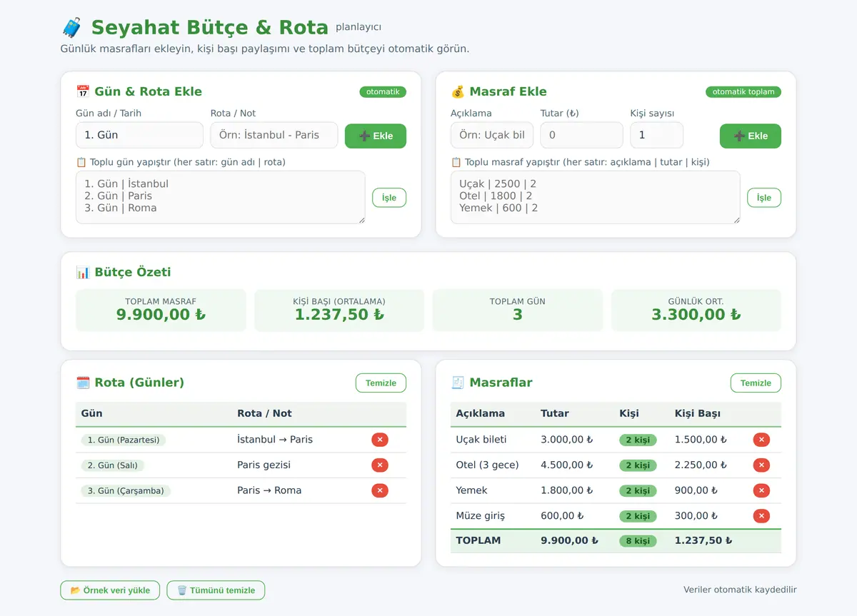This screenshot has height=616, width=857.
Task: Click the Veriler otomatik kaydedilir note
Action: pos(740,590)
